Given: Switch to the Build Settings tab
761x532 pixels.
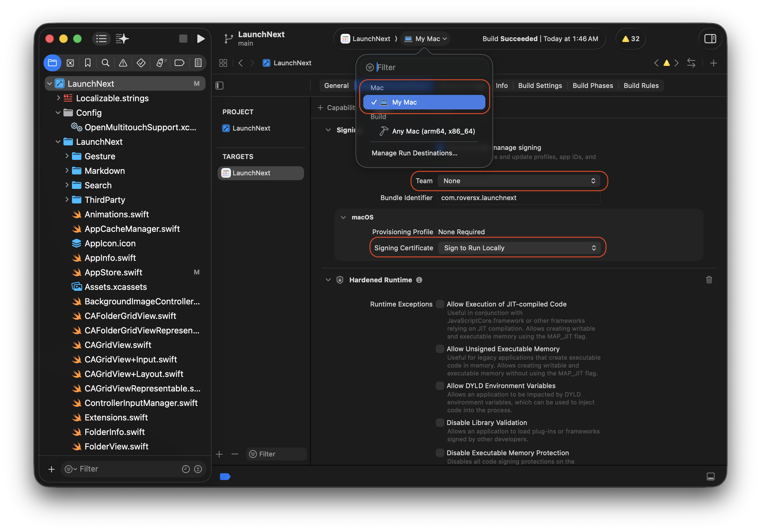Looking at the screenshot, I should tap(540, 86).
